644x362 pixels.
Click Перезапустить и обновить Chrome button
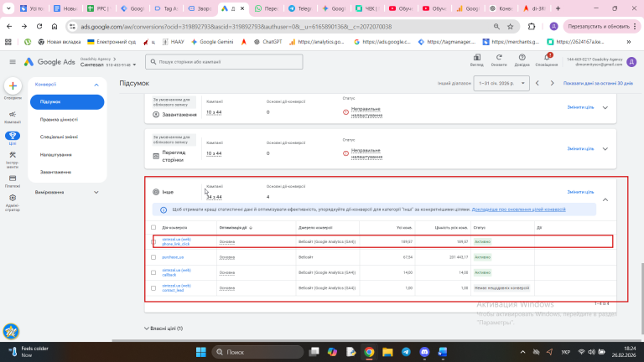click(602, 26)
